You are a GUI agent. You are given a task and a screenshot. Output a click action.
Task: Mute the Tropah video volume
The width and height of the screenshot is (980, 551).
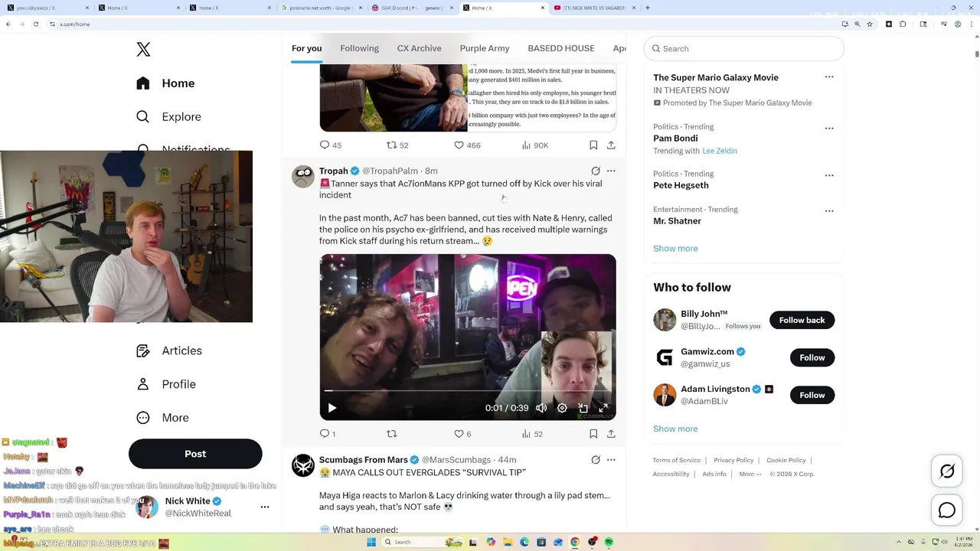click(x=541, y=408)
